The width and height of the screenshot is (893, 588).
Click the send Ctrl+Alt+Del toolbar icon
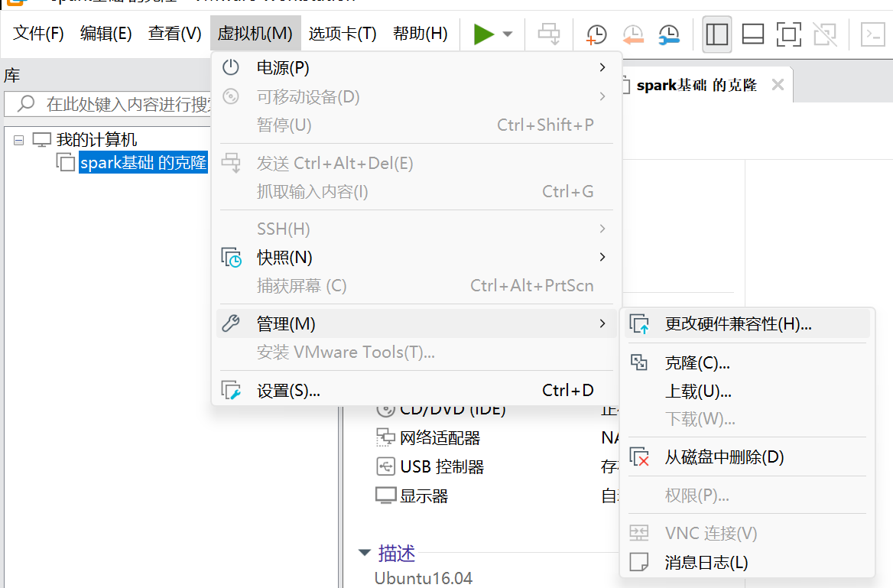tap(549, 34)
